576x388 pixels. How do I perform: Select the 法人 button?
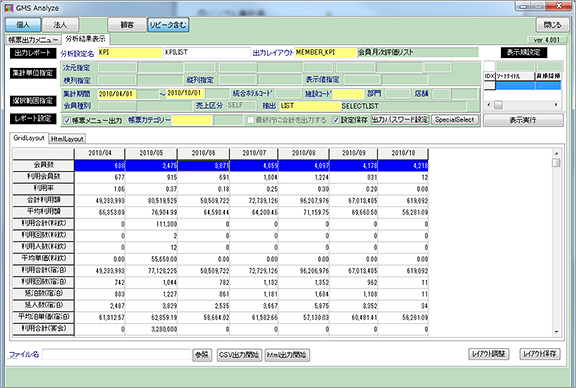60,25
